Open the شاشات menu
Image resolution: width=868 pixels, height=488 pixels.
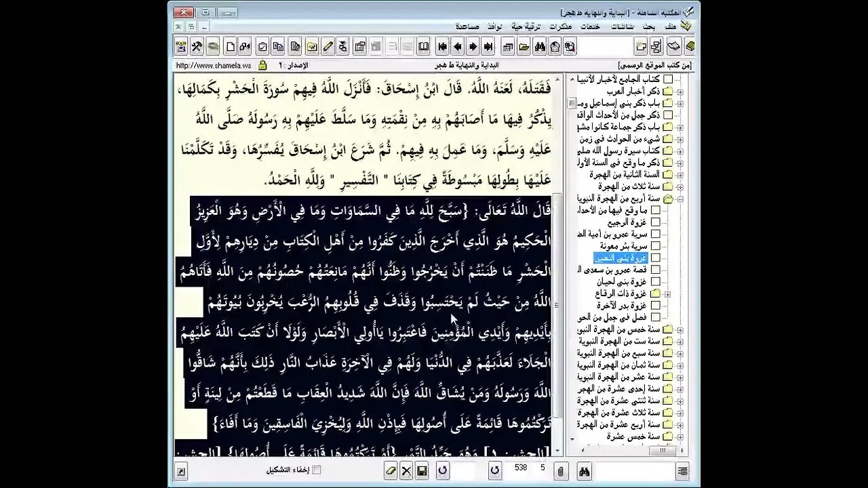[623, 26]
